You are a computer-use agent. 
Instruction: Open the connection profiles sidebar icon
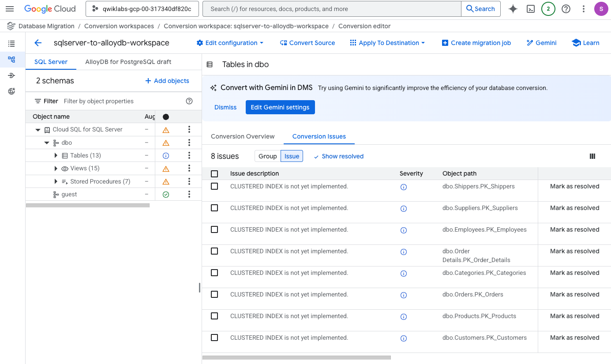point(11,75)
